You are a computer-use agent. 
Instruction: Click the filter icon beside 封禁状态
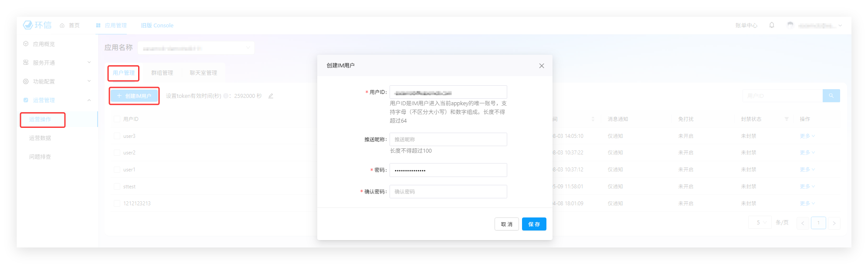(787, 119)
